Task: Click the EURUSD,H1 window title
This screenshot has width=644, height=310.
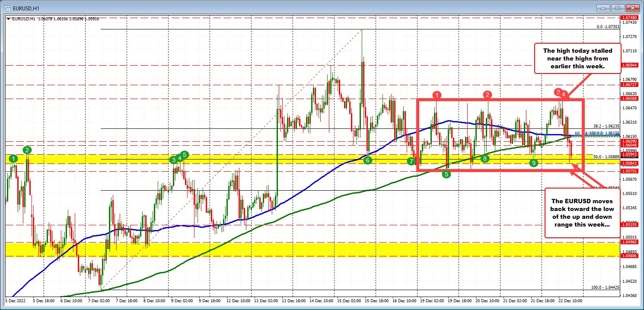Action: click(x=26, y=7)
